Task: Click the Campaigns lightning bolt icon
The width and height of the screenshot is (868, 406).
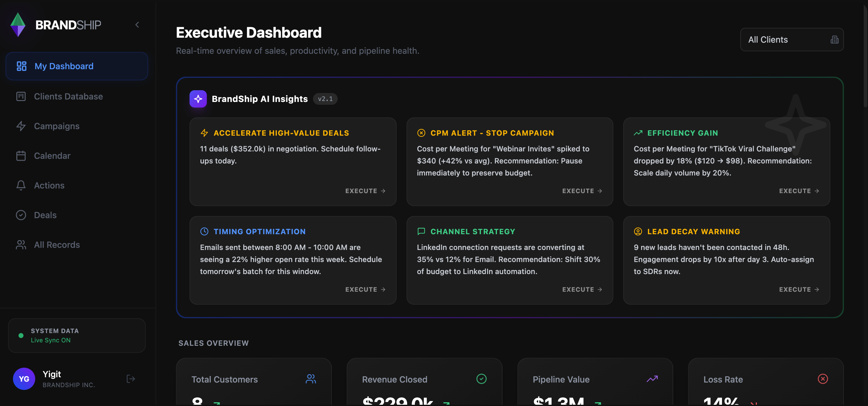Action: [x=21, y=126]
